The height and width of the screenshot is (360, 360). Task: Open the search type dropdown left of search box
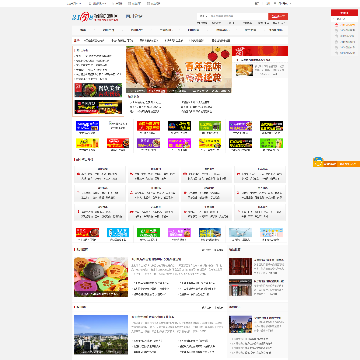point(202,16)
